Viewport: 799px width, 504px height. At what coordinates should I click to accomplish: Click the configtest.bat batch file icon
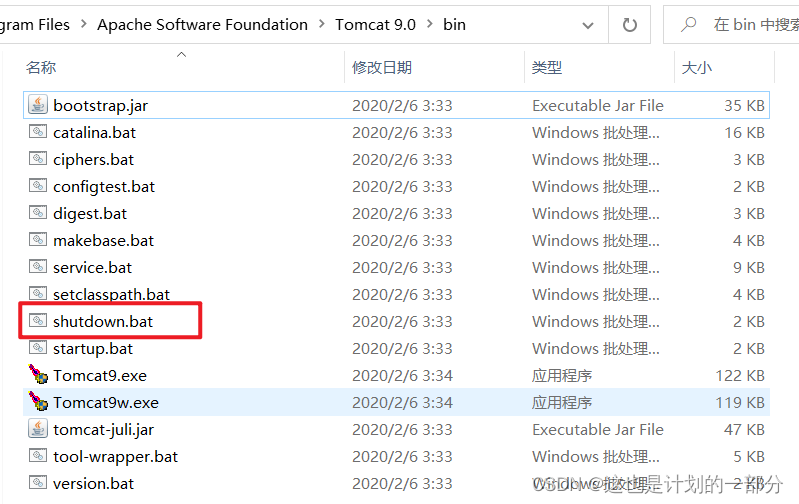tap(38, 185)
